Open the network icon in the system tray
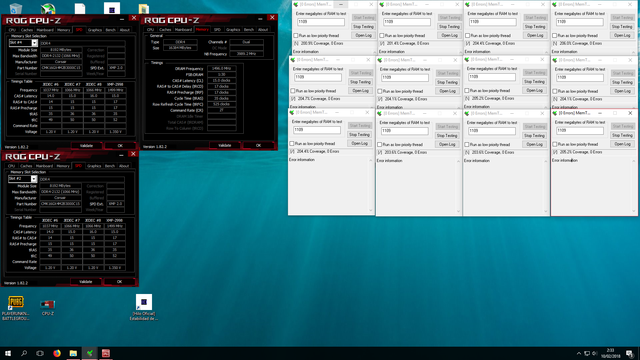Screen dimensions: 640x360 pos(587,353)
